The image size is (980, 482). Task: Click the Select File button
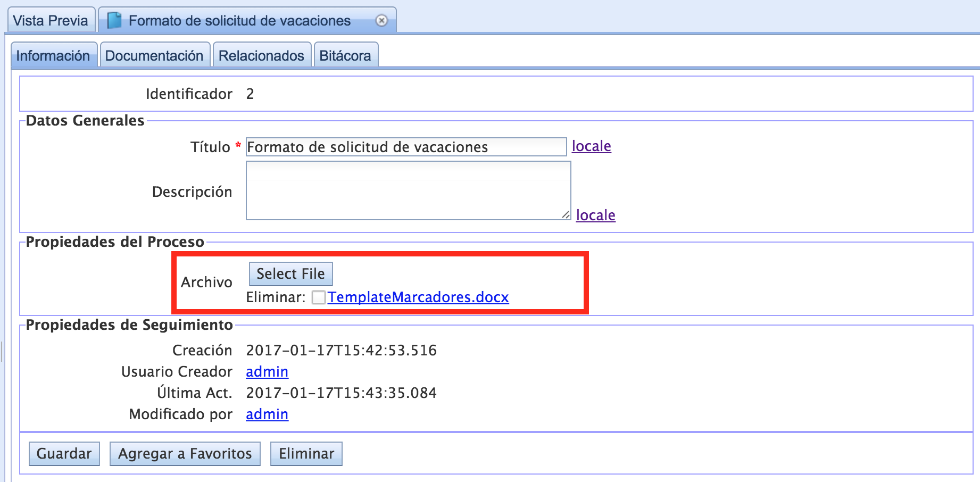[x=290, y=273]
